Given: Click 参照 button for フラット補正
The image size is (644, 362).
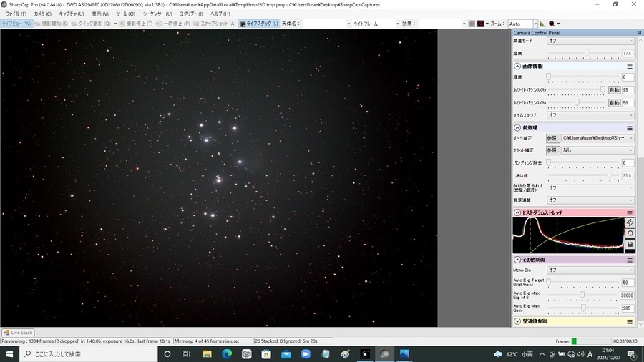Looking at the screenshot, I should click(552, 150).
